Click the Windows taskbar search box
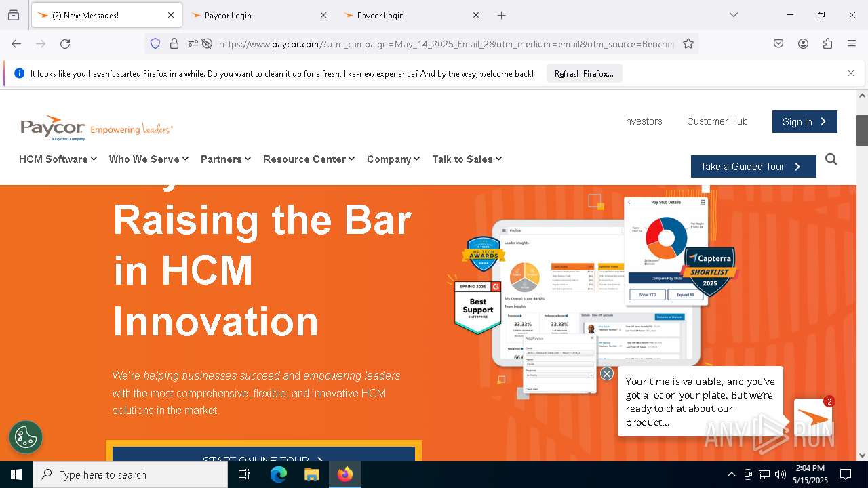The image size is (868, 488). 130,474
